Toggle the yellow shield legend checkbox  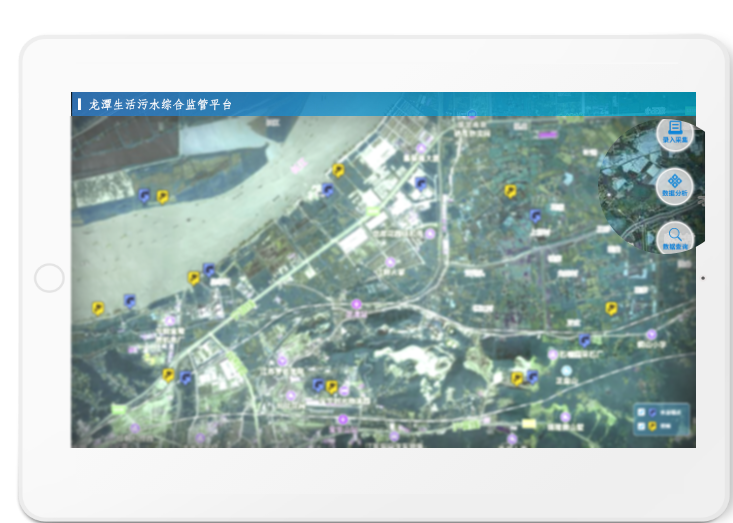coord(641,427)
